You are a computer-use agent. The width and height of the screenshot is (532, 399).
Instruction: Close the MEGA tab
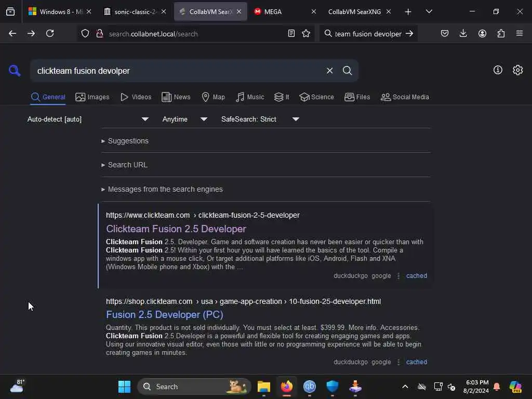coord(313,11)
